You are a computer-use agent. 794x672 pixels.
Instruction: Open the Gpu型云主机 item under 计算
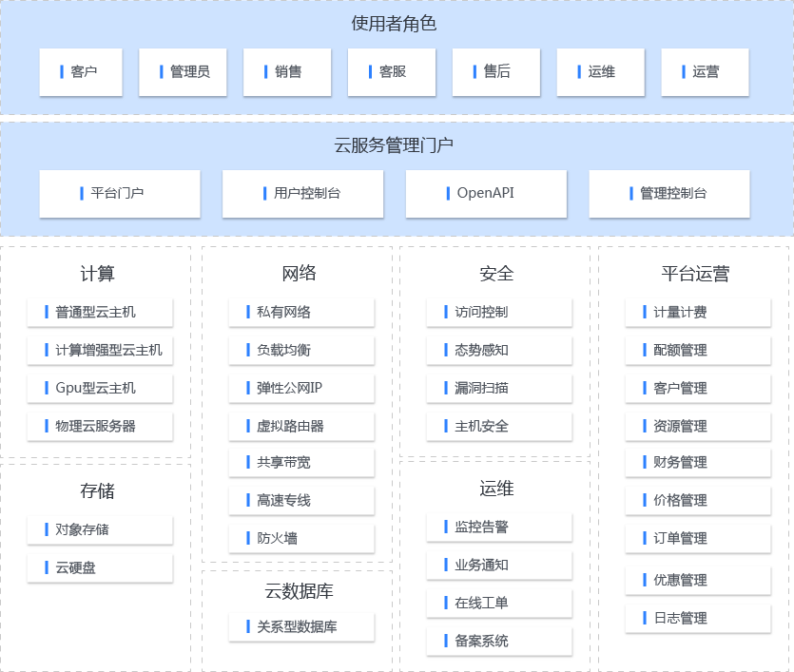100,389
